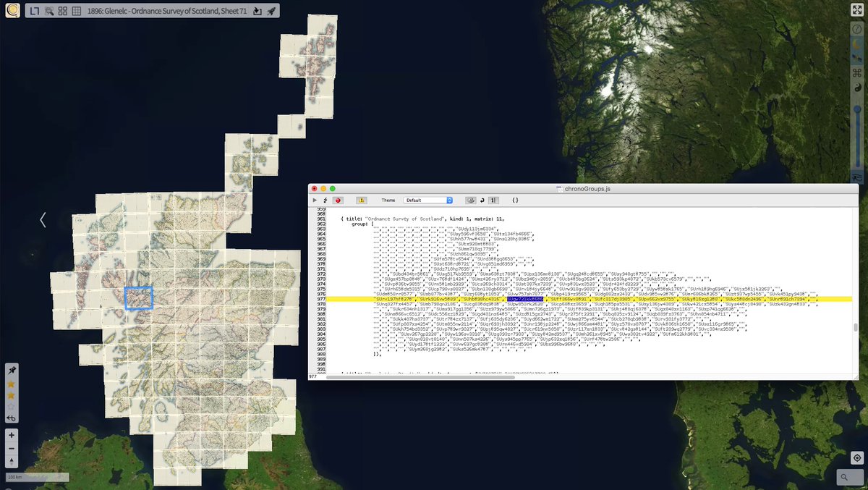The height and width of the screenshot is (490, 868).
Task: Click the compass icon in the right panel
Action: pyautogui.click(x=857, y=28)
